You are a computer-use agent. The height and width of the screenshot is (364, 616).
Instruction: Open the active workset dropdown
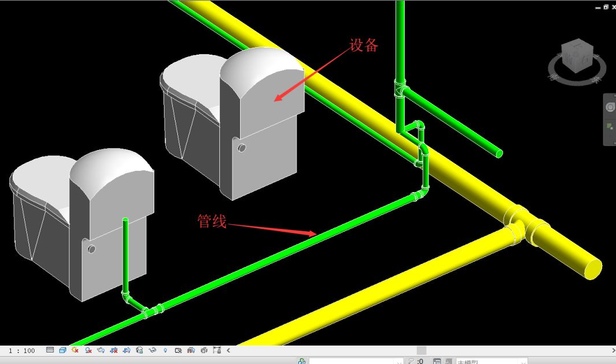[356, 361]
